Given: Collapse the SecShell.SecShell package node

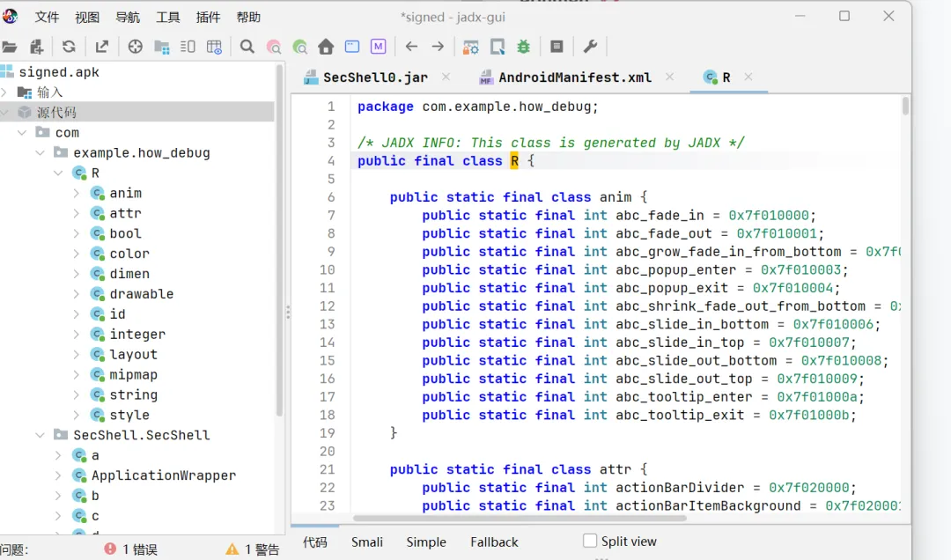Looking at the screenshot, I should click(40, 435).
